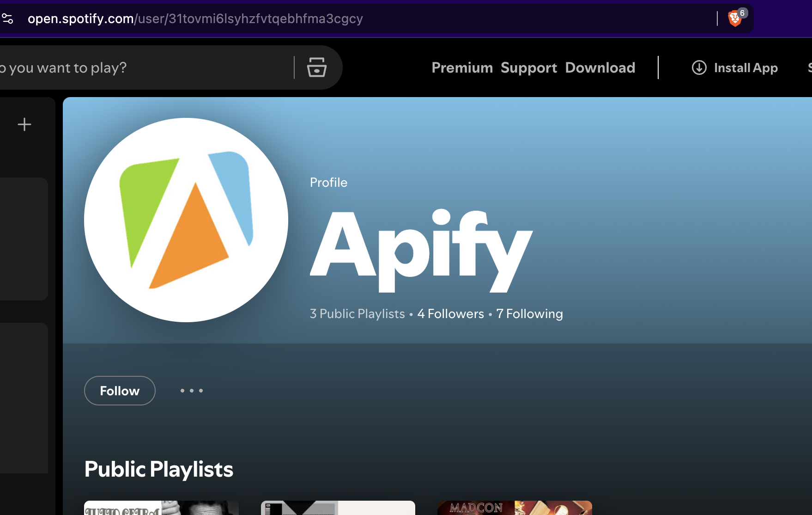The width and height of the screenshot is (812, 515).
Task: Click the plus icon to create playlist
Action: pos(24,124)
